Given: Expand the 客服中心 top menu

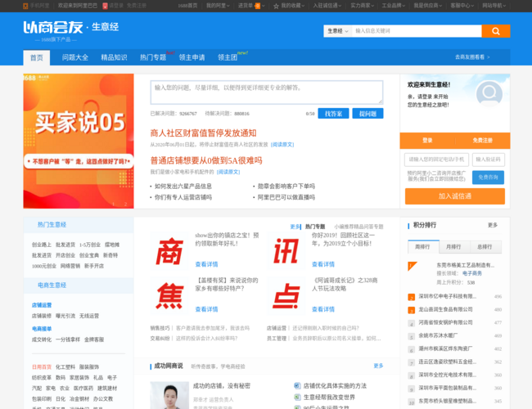Looking at the screenshot, I should [462, 6].
